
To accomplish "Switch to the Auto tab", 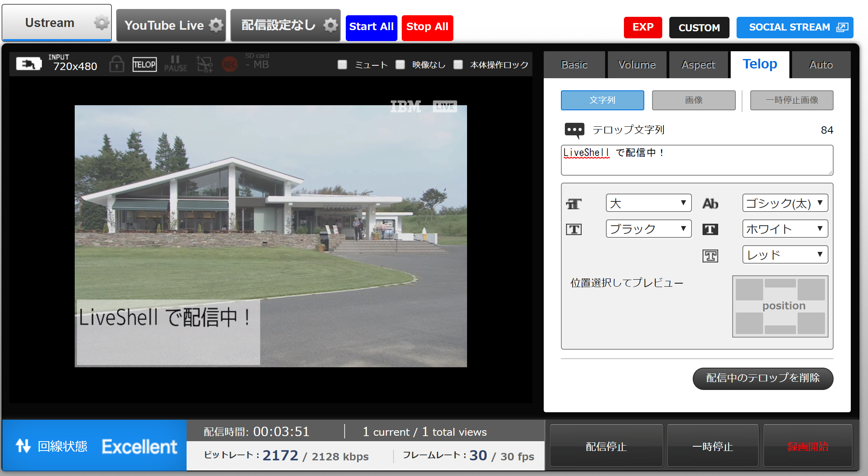I will (821, 65).
